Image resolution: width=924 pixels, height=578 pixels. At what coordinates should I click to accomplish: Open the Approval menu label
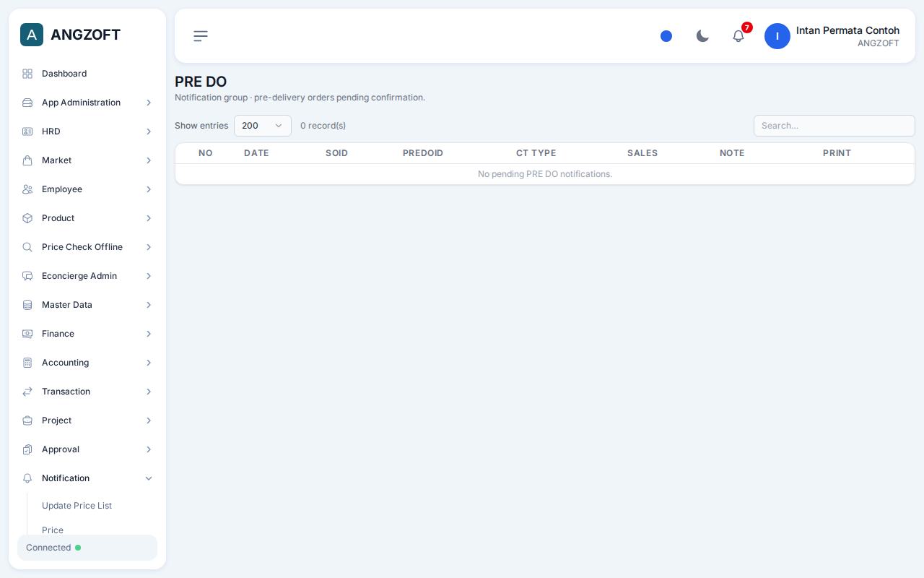click(61, 449)
